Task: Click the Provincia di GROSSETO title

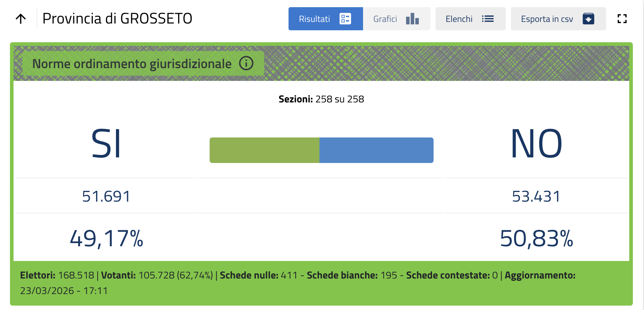Action: click(117, 19)
